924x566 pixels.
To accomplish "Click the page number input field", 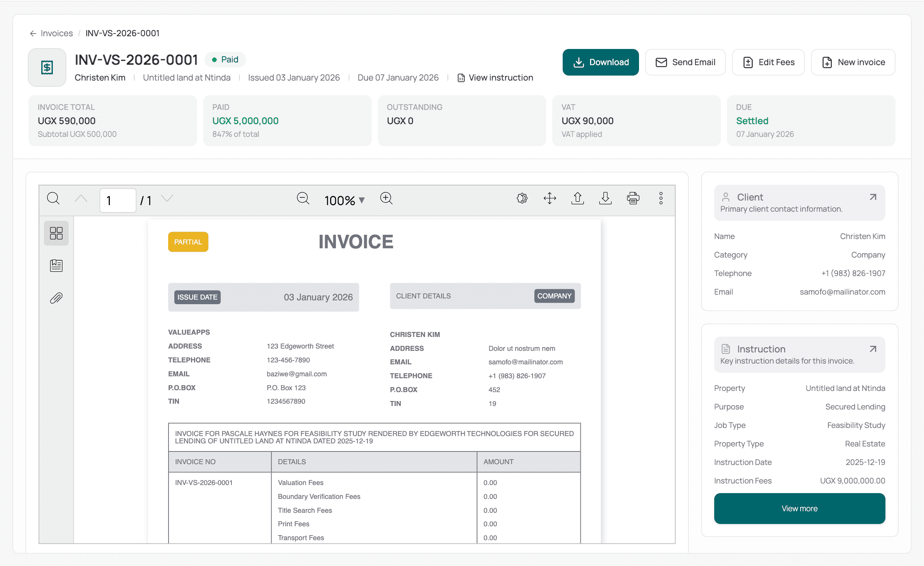I will pyautogui.click(x=118, y=200).
